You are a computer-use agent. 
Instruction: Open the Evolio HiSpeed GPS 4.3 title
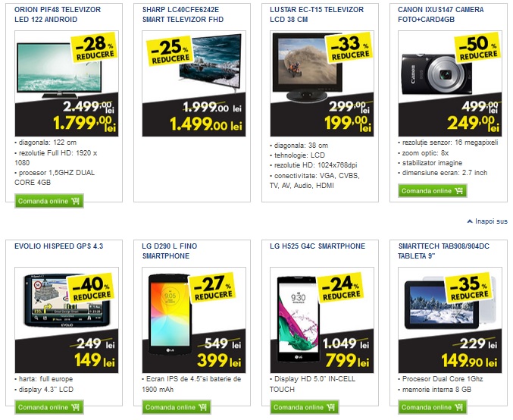point(58,246)
